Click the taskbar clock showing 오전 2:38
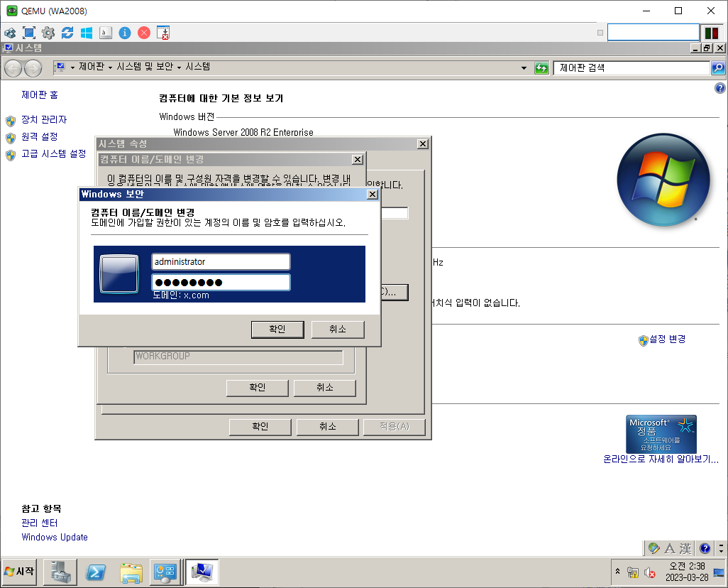This screenshot has width=728, height=588. 687,572
